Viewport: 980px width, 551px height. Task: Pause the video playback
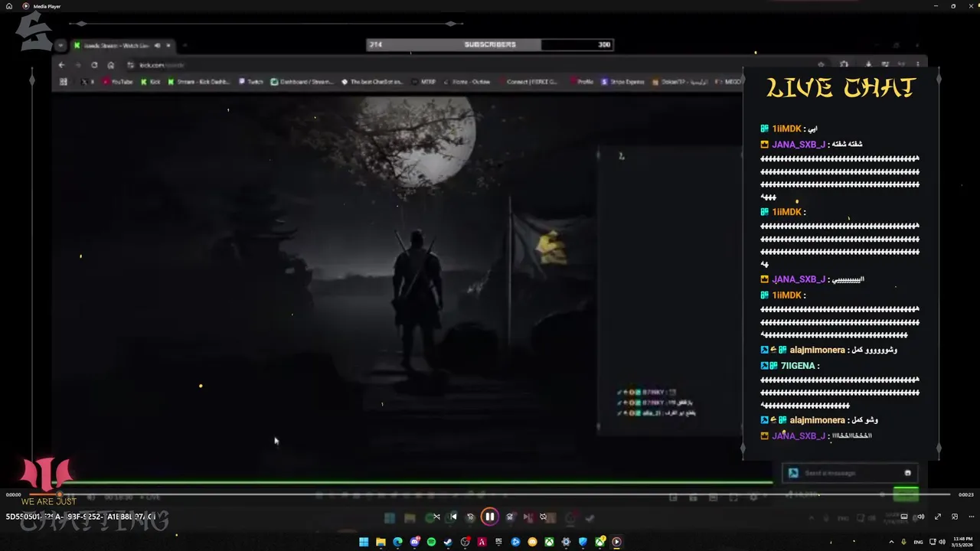(x=489, y=517)
